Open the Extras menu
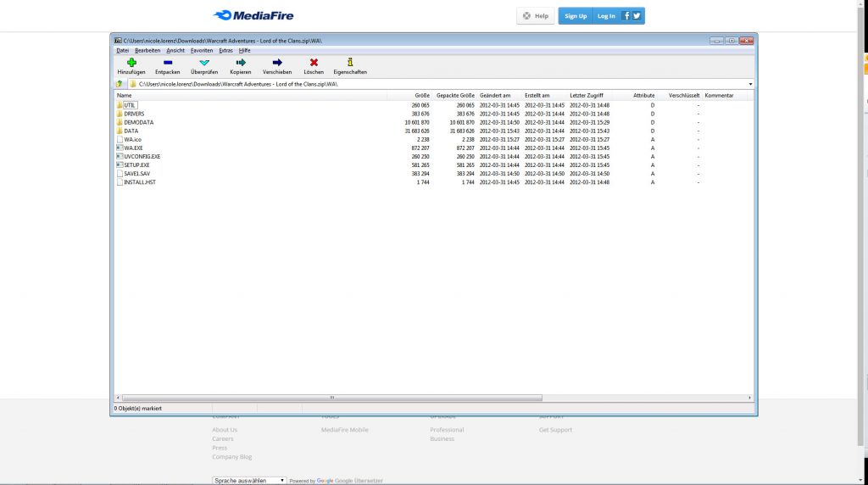The width and height of the screenshot is (868, 485). click(x=225, y=51)
